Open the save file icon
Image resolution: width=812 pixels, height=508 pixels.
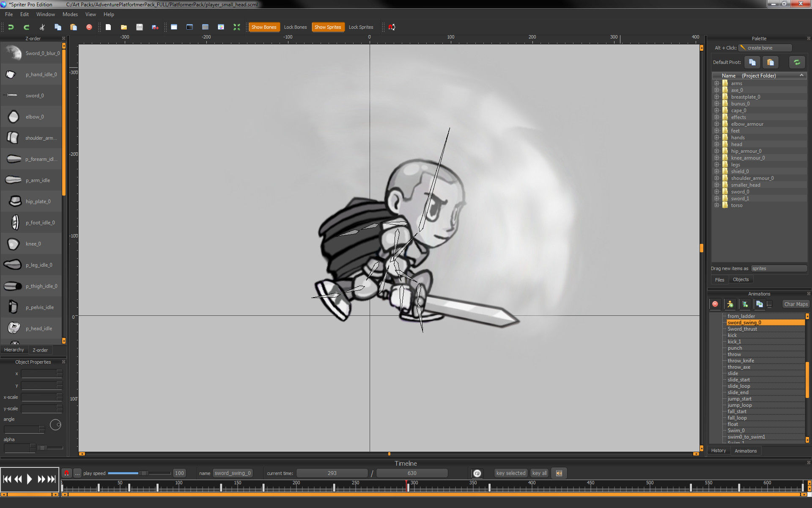click(x=140, y=27)
